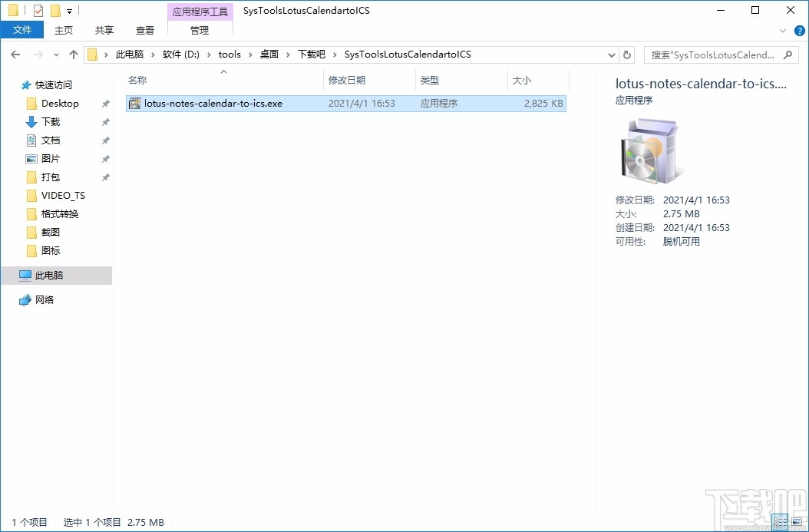Refresh the current folder view
Screen dimensions: 809x532
627,54
